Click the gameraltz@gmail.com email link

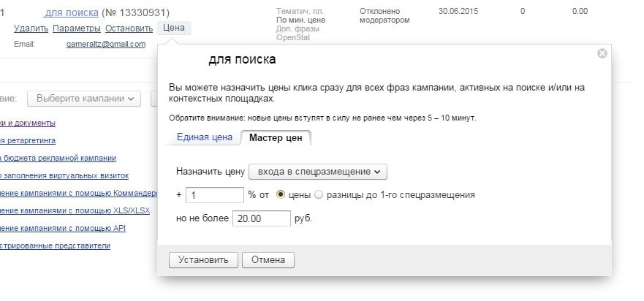105,44
